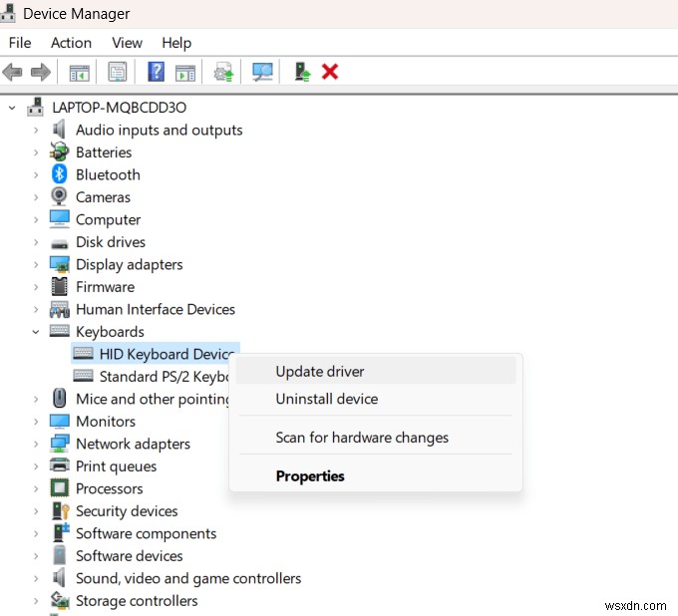Select the HID Keyboard Device entry
Viewport: 678px width, 616px height.
coord(156,354)
